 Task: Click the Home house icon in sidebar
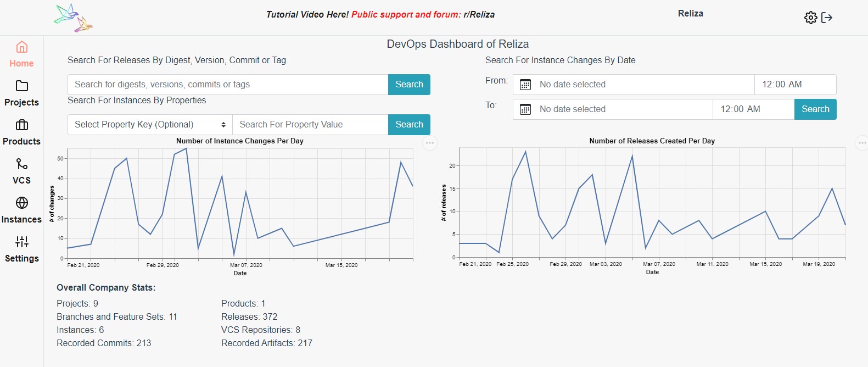22,47
